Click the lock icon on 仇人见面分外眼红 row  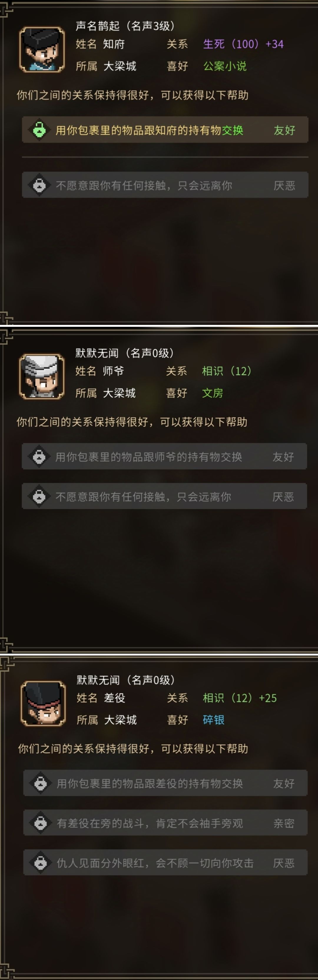(x=41, y=863)
